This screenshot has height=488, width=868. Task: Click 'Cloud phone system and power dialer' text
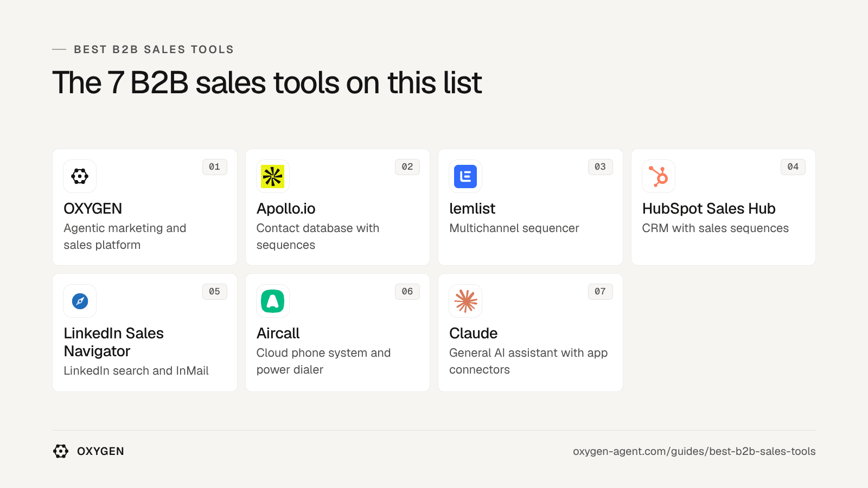pos(324,361)
